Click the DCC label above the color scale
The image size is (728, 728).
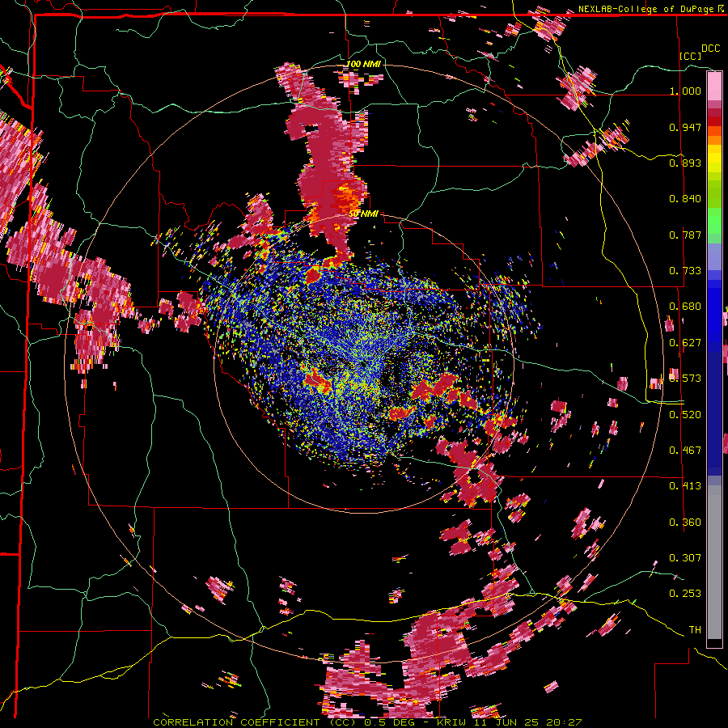click(710, 49)
